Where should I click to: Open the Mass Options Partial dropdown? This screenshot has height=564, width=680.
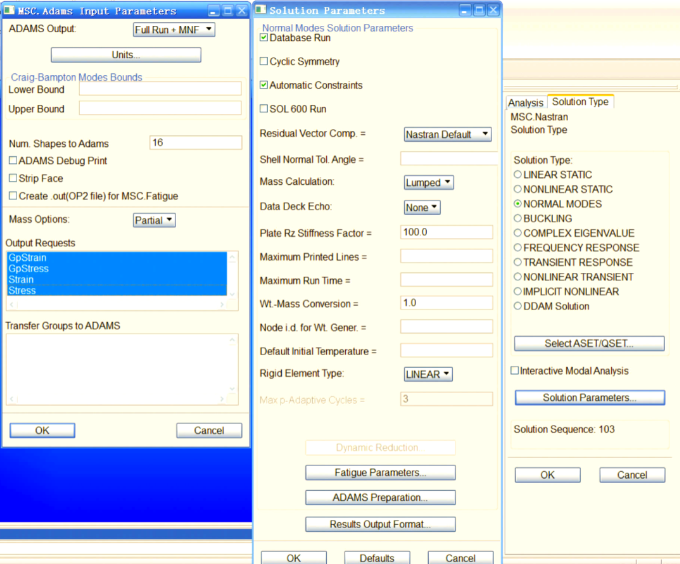(154, 220)
